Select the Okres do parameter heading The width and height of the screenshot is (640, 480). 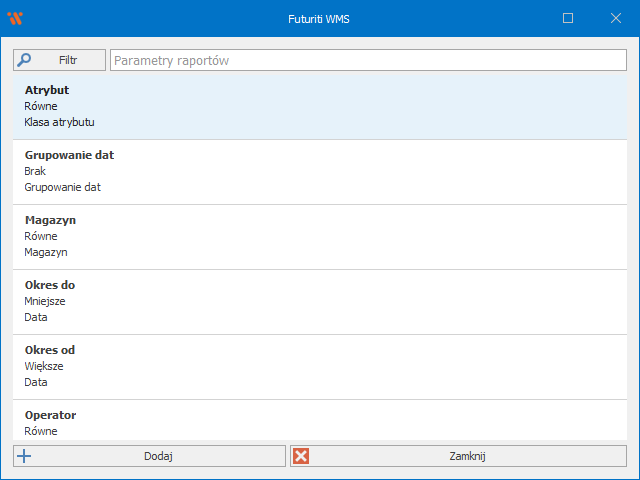click(49, 285)
